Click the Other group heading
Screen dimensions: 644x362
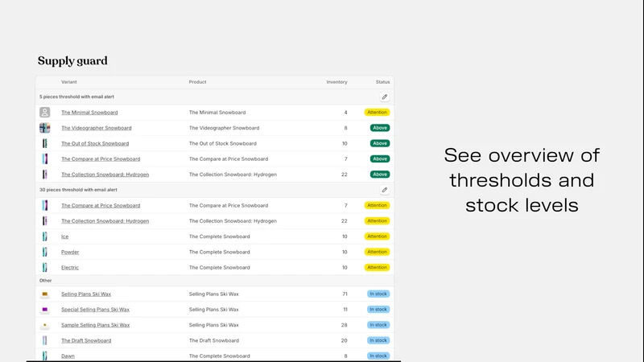pos(46,281)
